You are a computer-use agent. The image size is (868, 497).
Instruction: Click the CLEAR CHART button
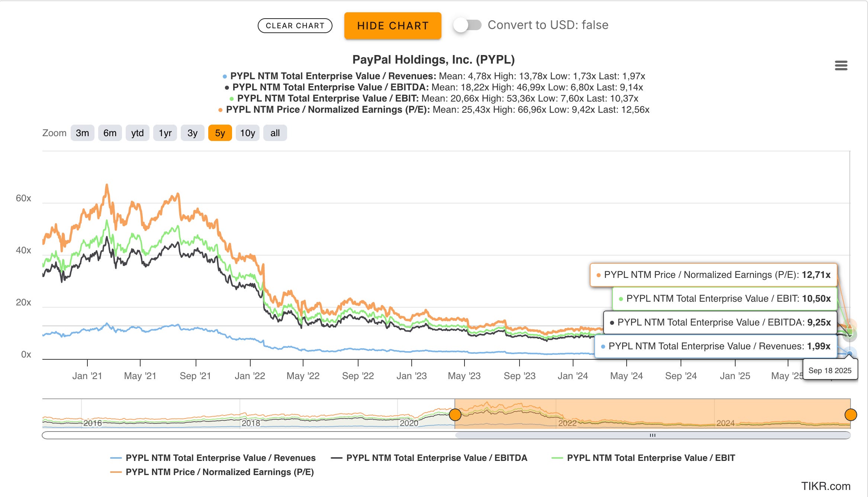pos(295,26)
